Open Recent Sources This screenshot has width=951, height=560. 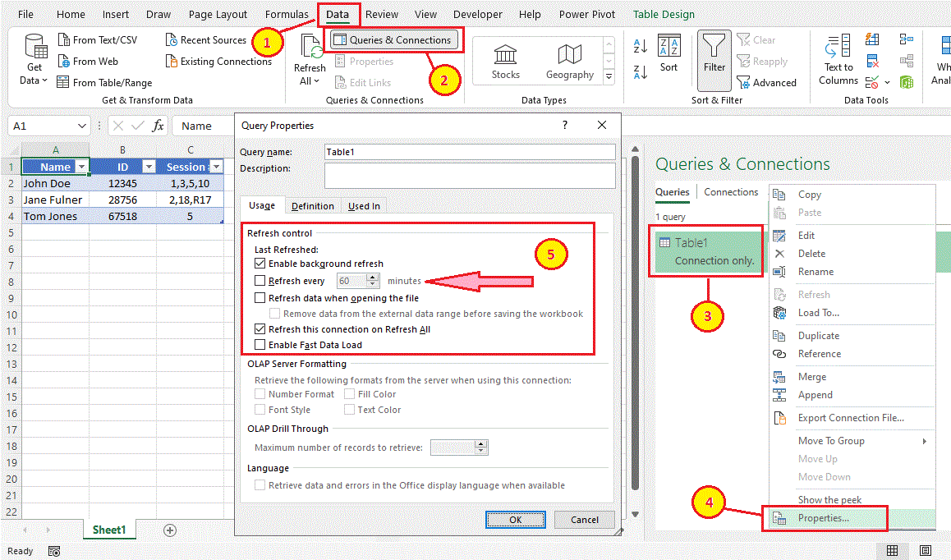pos(205,40)
